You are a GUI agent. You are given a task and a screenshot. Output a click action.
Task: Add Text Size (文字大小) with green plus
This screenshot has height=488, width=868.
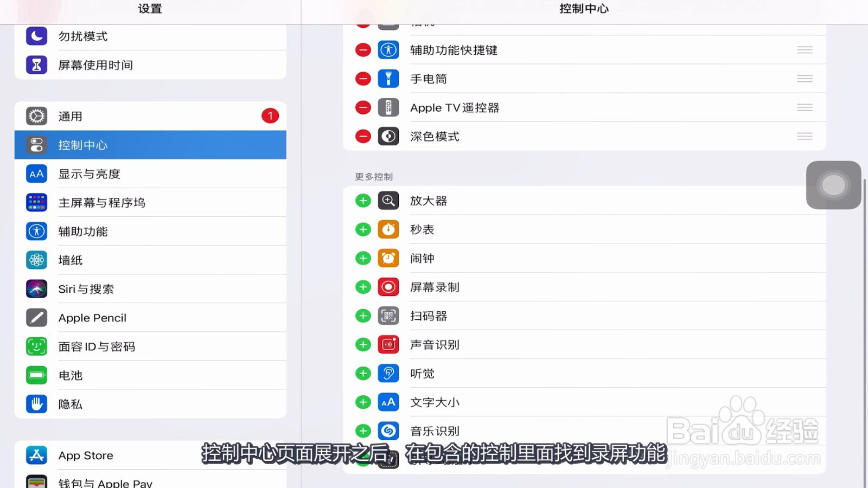coord(363,402)
